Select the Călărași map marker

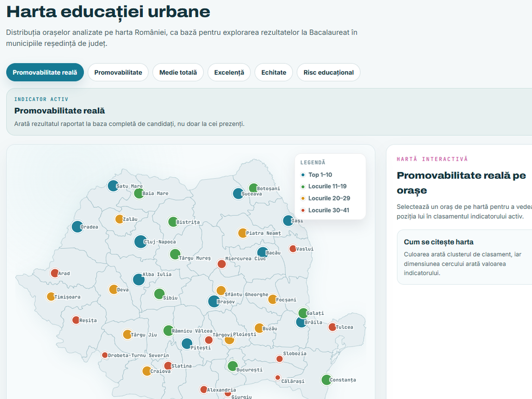[277, 378]
